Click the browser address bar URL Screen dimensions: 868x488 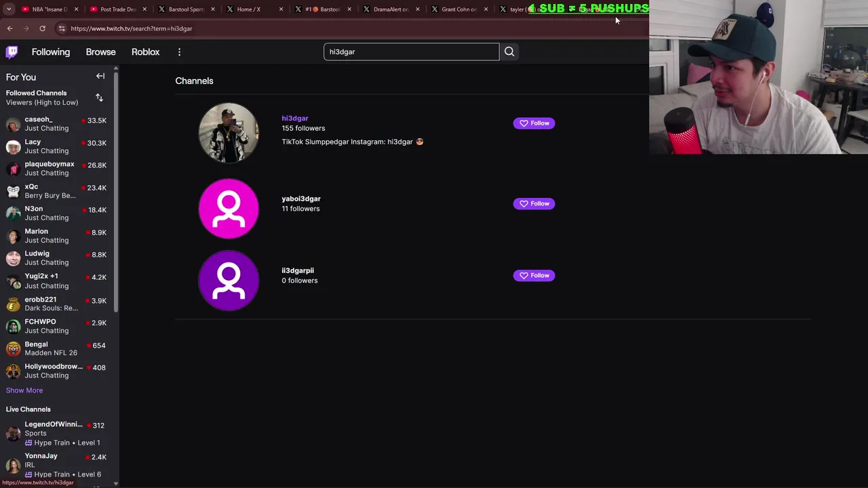132,28
